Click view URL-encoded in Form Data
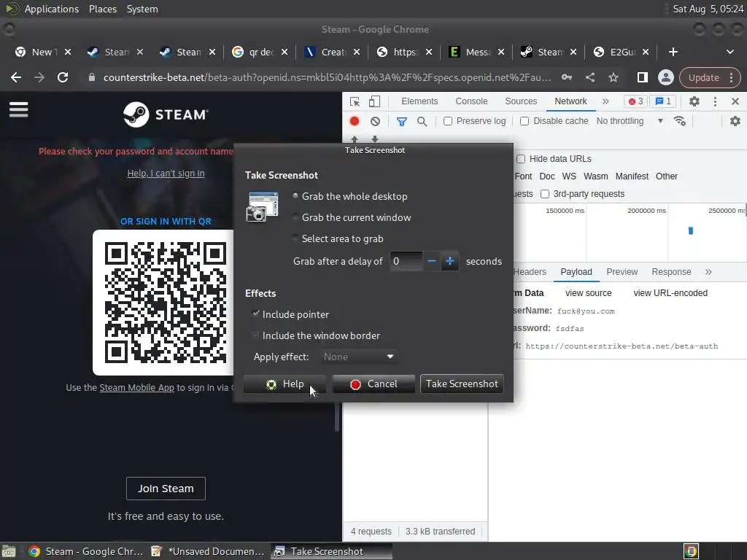 pyautogui.click(x=670, y=293)
